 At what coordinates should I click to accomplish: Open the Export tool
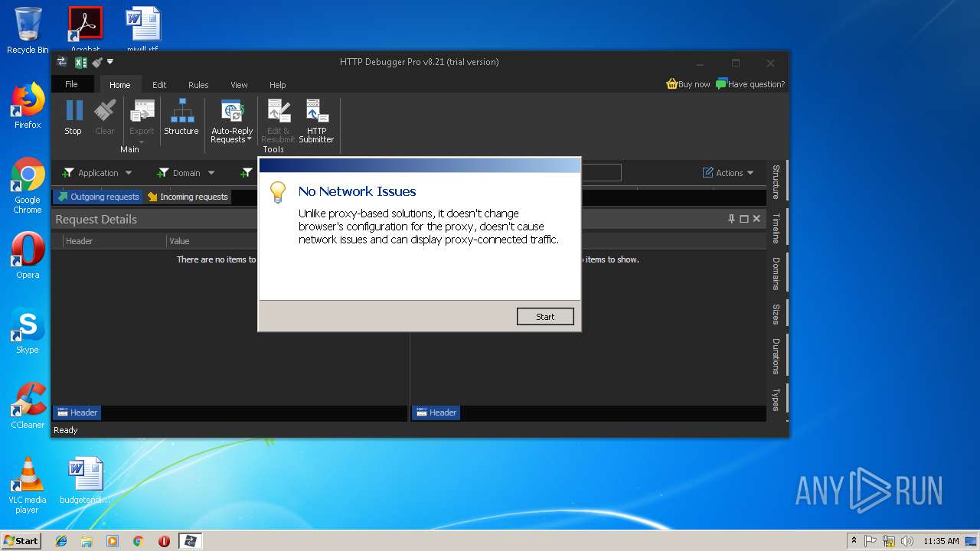pos(142,122)
